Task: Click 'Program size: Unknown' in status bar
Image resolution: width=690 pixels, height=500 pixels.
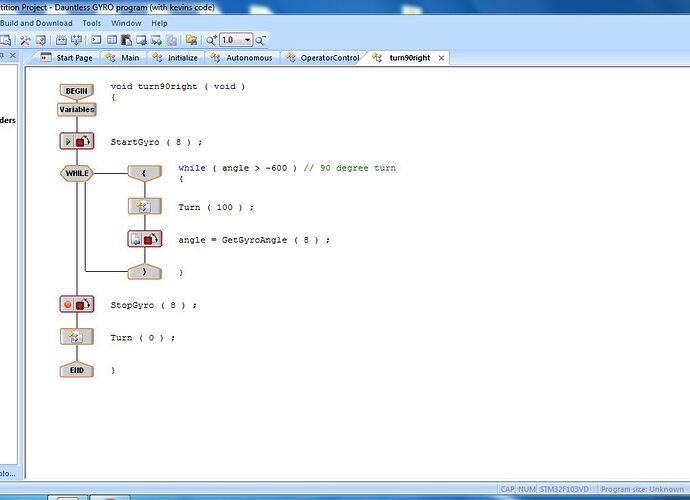Action: [642, 489]
